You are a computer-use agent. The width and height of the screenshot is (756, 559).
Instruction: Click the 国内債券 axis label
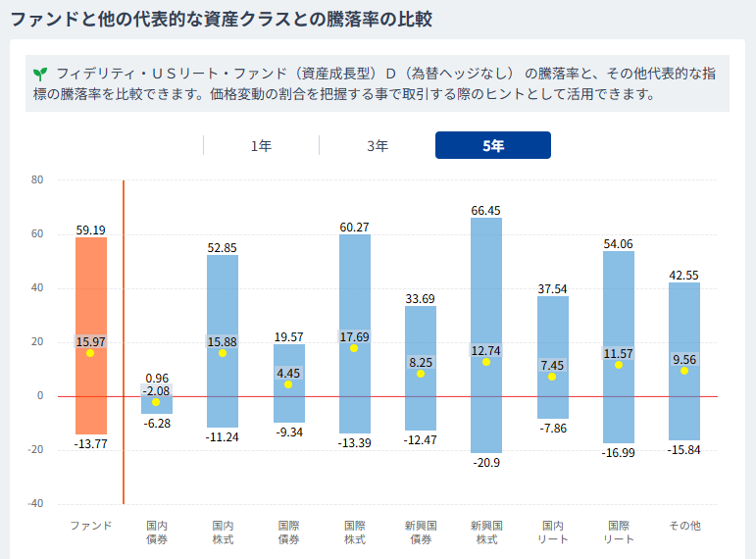click(x=157, y=533)
